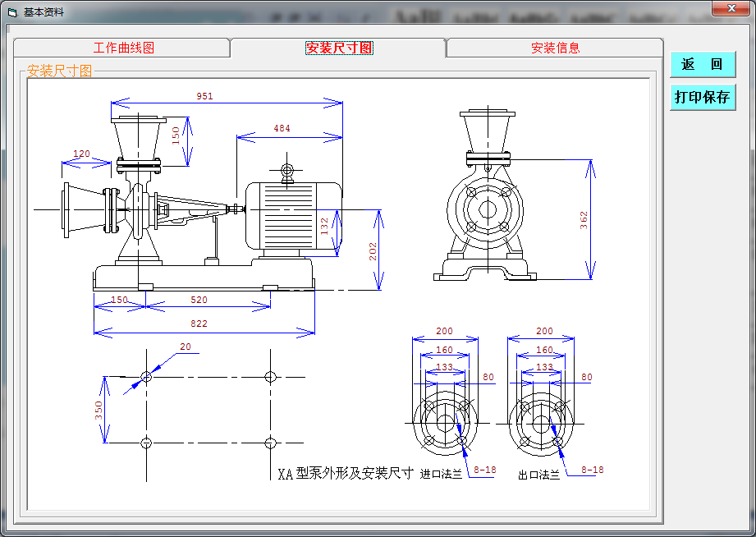
Task: Click the 362 height dimension
Action: point(584,220)
